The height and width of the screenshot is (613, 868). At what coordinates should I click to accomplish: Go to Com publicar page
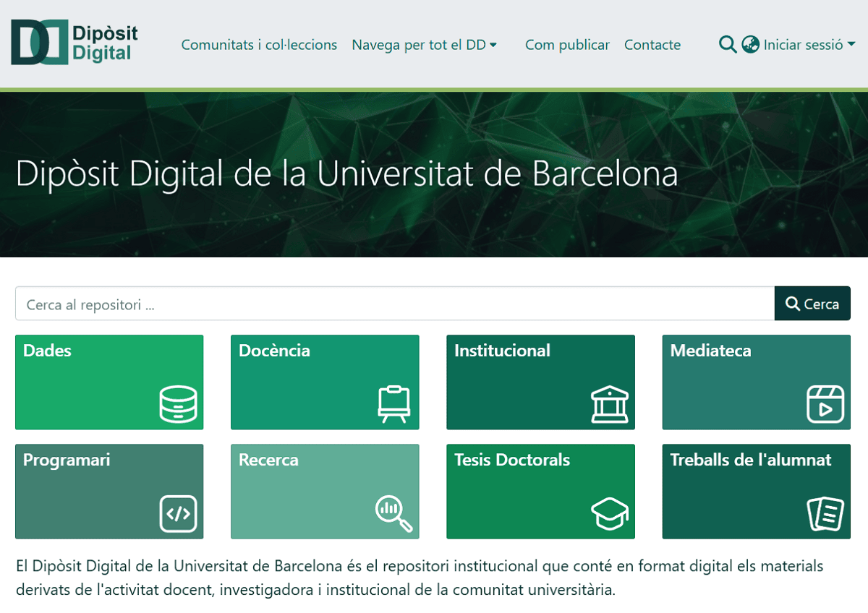click(567, 45)
